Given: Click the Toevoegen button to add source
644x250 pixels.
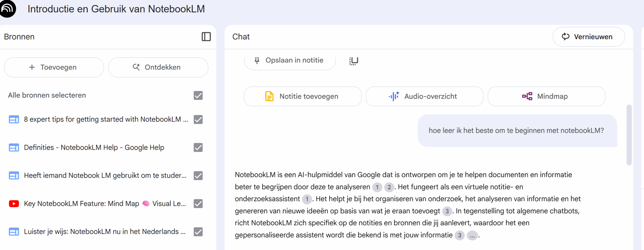Looking at the screenshot, I should click(x=54, y=67).
